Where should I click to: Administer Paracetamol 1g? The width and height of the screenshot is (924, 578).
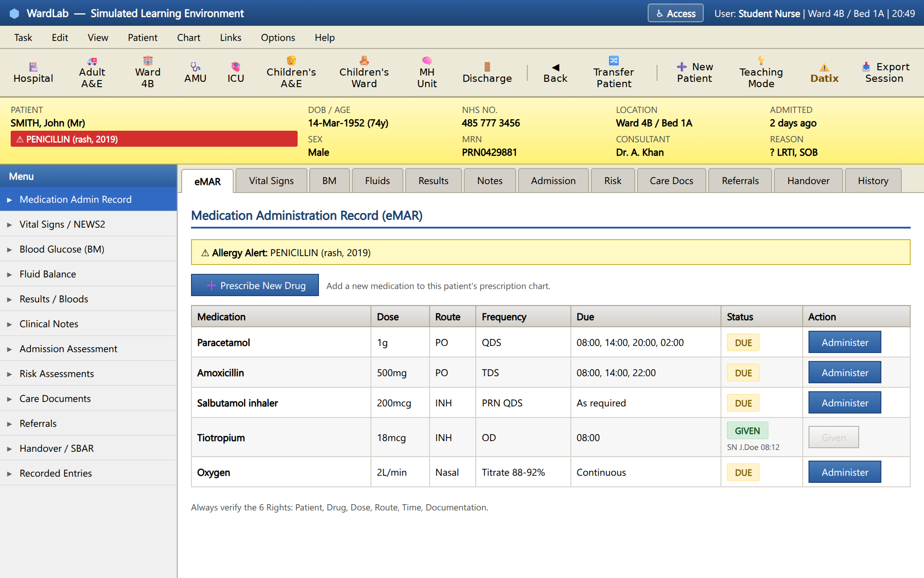coord(844,342)
